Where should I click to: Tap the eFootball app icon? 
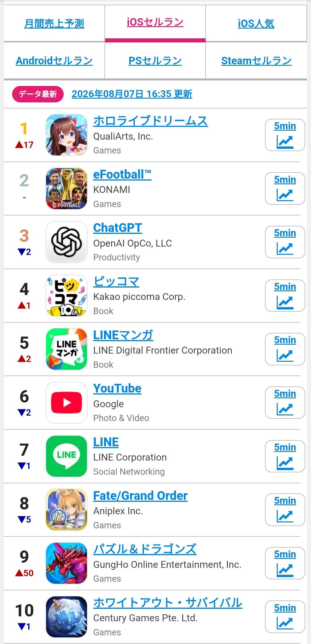pos(67,189)
